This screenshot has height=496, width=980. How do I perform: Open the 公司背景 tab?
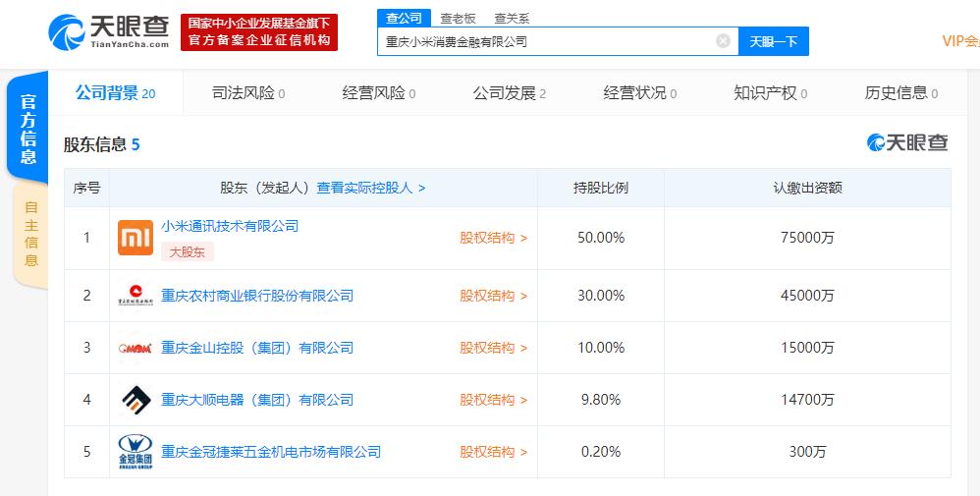pos(116,93)
